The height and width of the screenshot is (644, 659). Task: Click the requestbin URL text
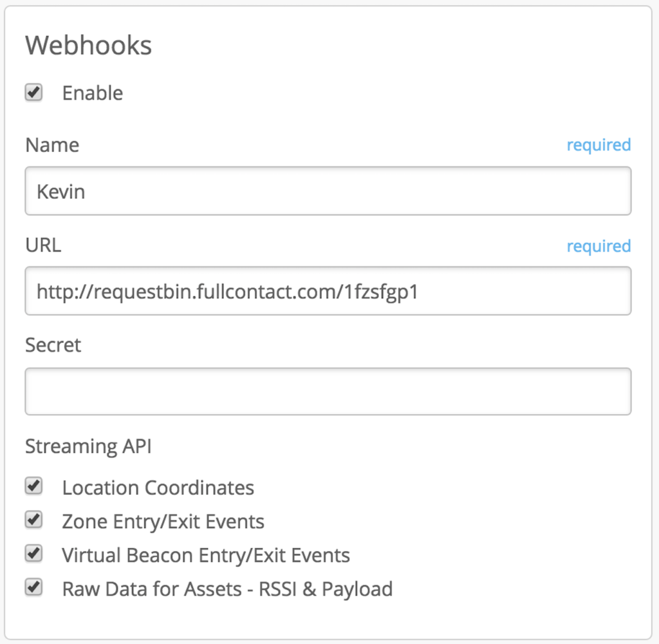(x=227, y=291)
